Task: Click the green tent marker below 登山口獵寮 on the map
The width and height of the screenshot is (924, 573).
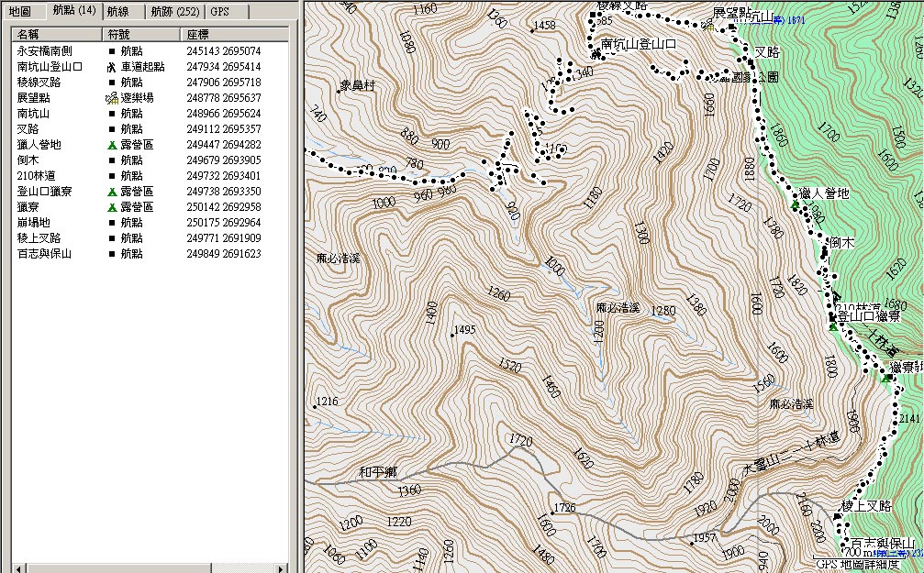Action: click(832, 326)
